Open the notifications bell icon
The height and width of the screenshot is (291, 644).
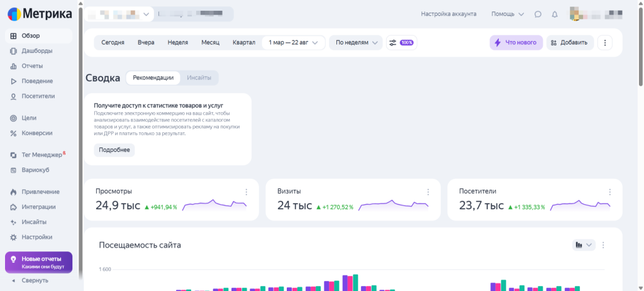point(555,14)
